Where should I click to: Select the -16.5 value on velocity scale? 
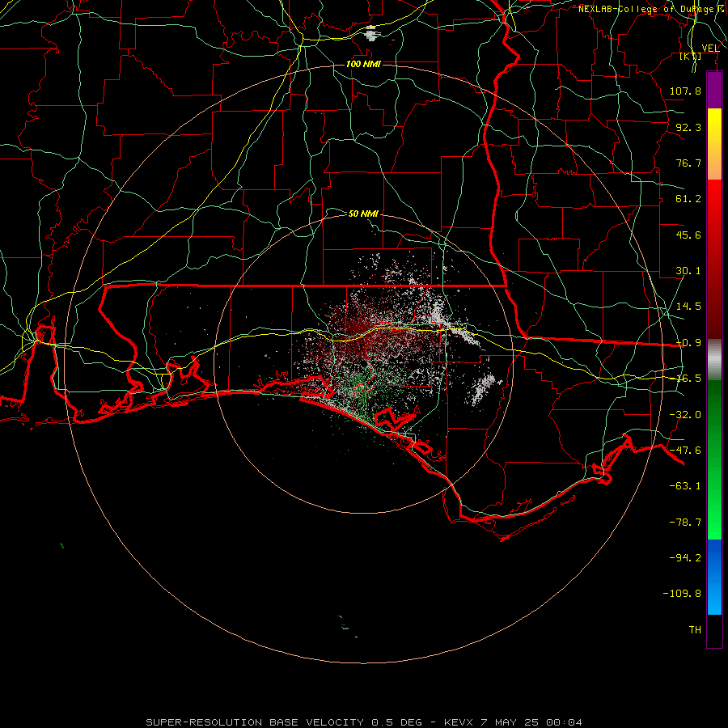[688, 379]
